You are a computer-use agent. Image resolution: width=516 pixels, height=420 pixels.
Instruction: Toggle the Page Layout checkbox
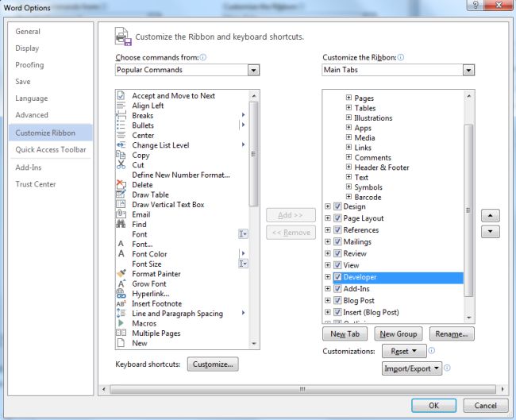point(337,218)
